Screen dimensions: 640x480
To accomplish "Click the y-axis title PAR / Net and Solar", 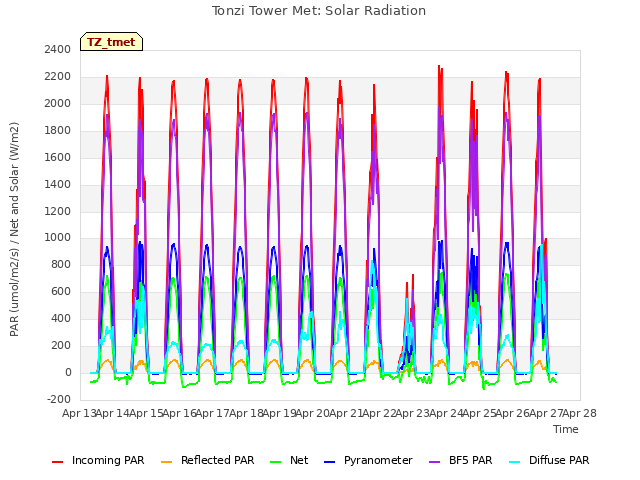I will (x=14, y=229).
